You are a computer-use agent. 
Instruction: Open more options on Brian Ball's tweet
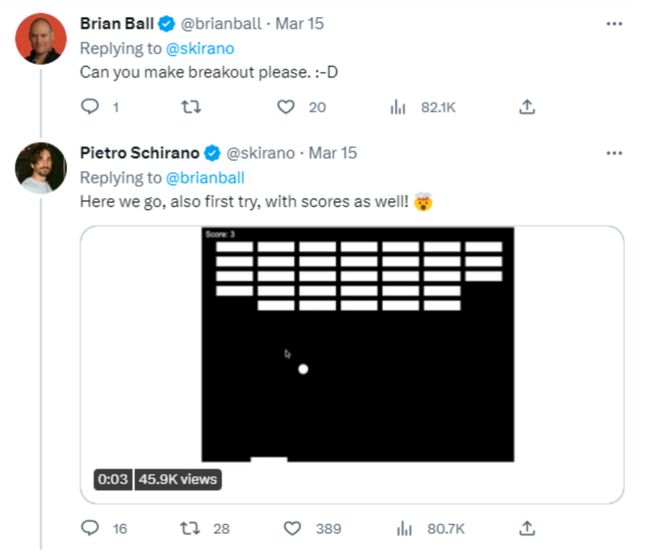[614, 23]
